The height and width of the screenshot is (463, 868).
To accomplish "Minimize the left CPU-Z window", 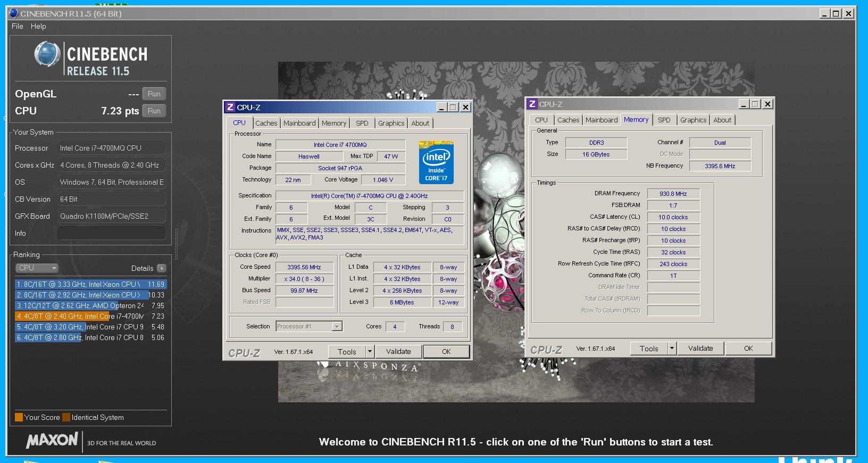I will [442, 107].
